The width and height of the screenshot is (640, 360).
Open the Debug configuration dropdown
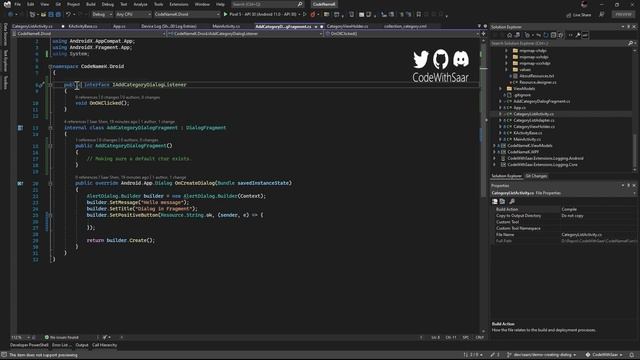[102, 14]
